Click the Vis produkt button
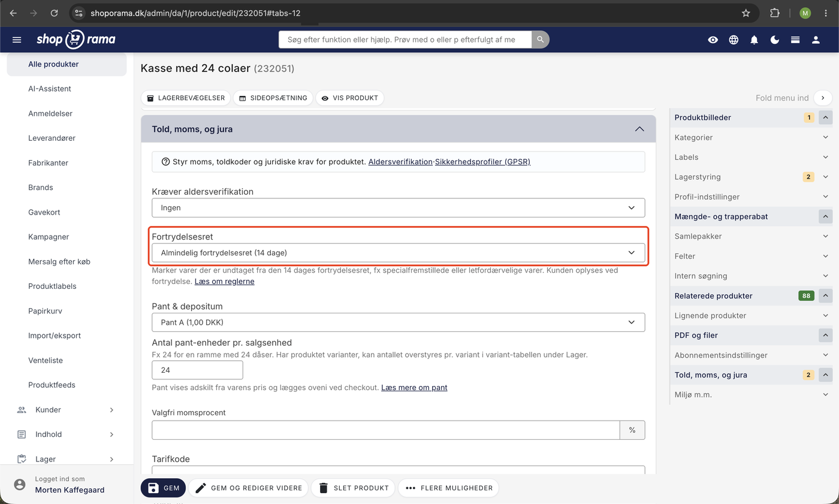839x504 pixels. [x=349, y=98]
